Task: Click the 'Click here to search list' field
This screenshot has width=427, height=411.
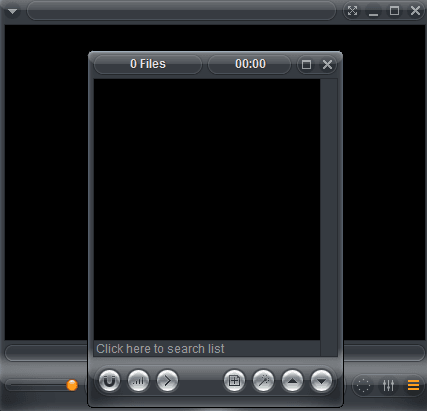Action: coord(207,349)
